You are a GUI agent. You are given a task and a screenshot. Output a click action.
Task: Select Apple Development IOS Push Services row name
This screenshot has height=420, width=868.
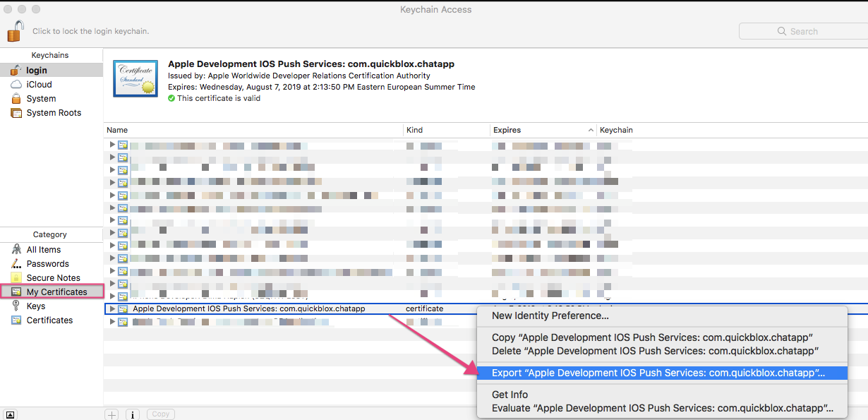coord(248,308)
